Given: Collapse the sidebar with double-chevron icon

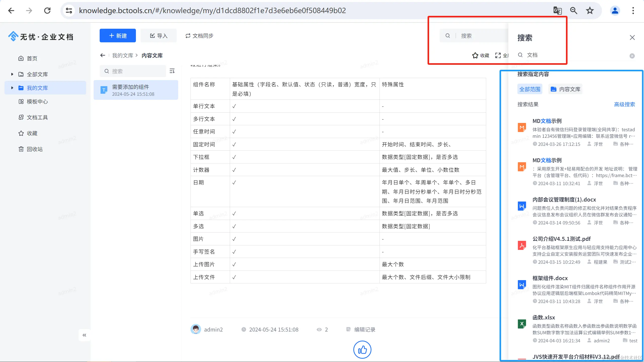Looking at the screenshot, I should [x=84, y=335].
